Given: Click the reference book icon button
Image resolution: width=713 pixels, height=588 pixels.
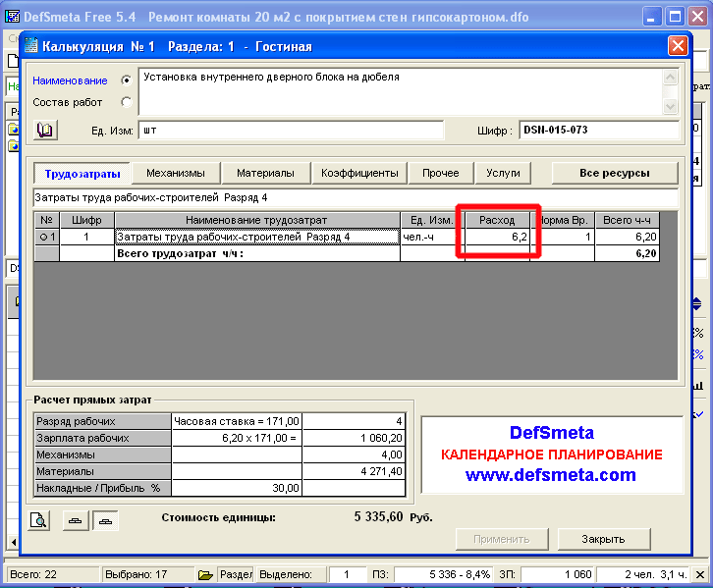Looking at the screenshot, I should point(45,130).
